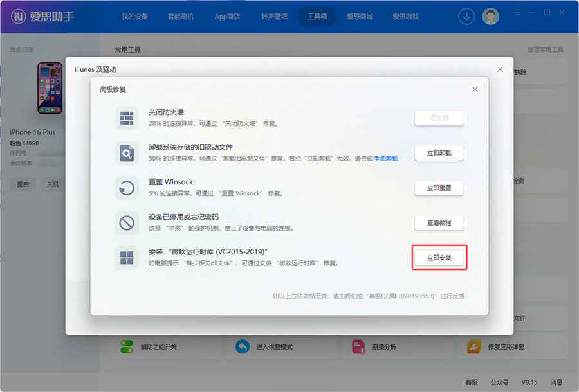Open the 我的设备 tab

click(x=135, y=17)
